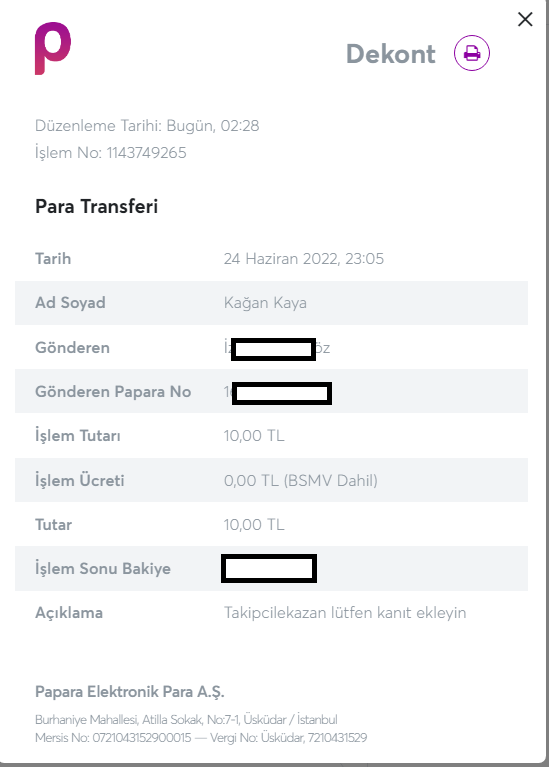Close the Dekont receipt dialog

pos(525,20)
